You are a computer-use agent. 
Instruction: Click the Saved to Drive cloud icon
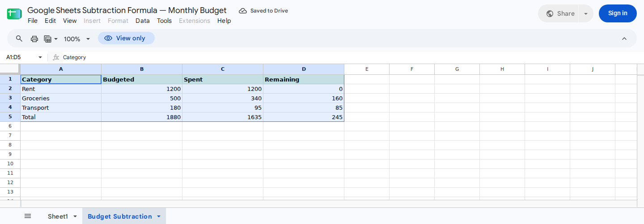tap(243, 11)
